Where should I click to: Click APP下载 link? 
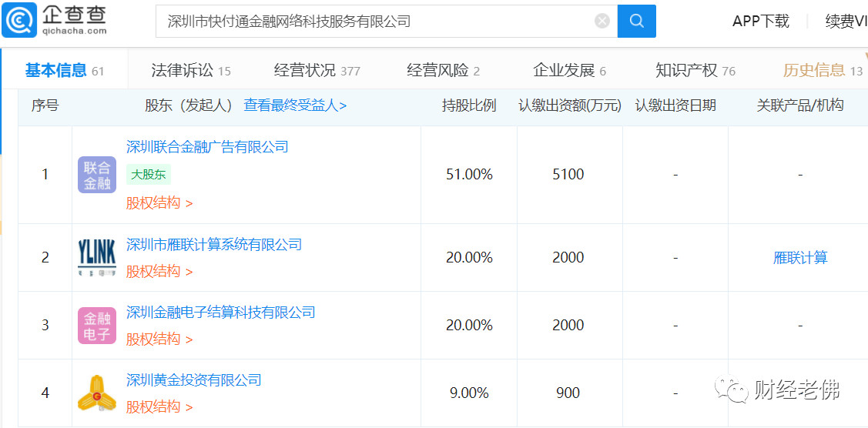point(761,21)
